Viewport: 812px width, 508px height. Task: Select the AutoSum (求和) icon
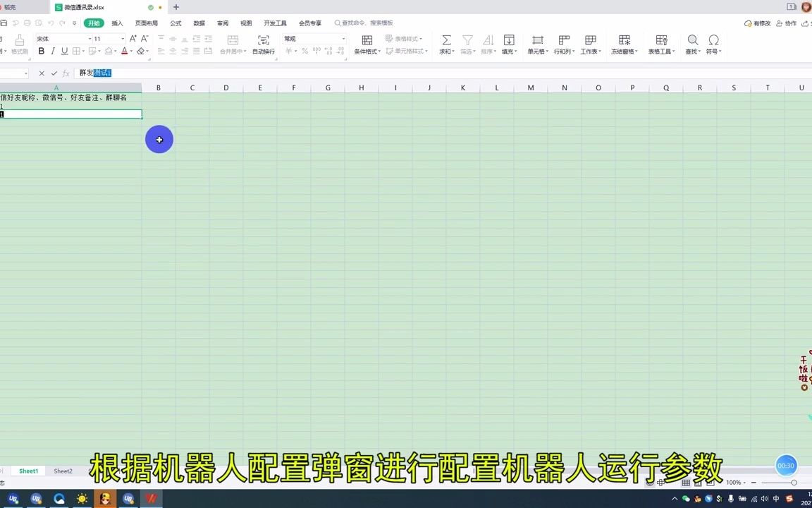[x=446, y=40]
